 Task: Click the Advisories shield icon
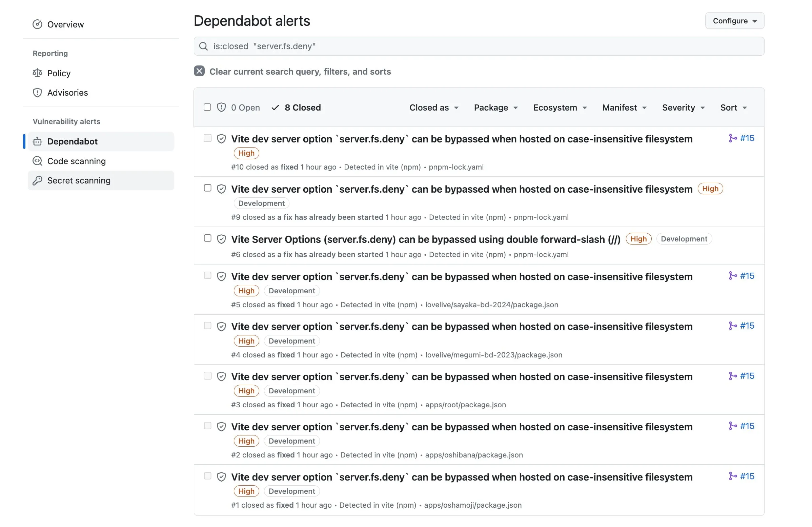pyautogui.click(x=37, y=93)
